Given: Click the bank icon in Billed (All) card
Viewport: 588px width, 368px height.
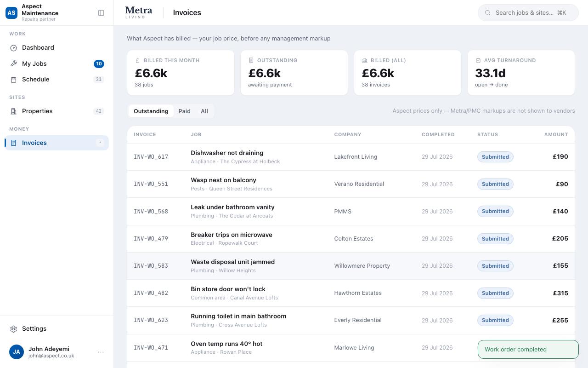Looking at the screenshot, I should (x=364, y=60).
